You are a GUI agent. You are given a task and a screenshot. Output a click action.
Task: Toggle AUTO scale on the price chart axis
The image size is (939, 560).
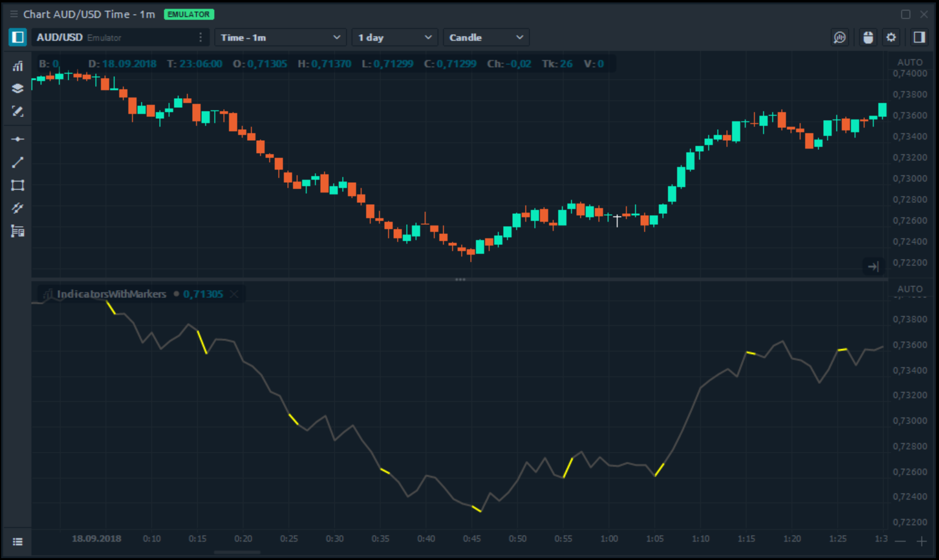pyautogui.click(x=910, y=62)
